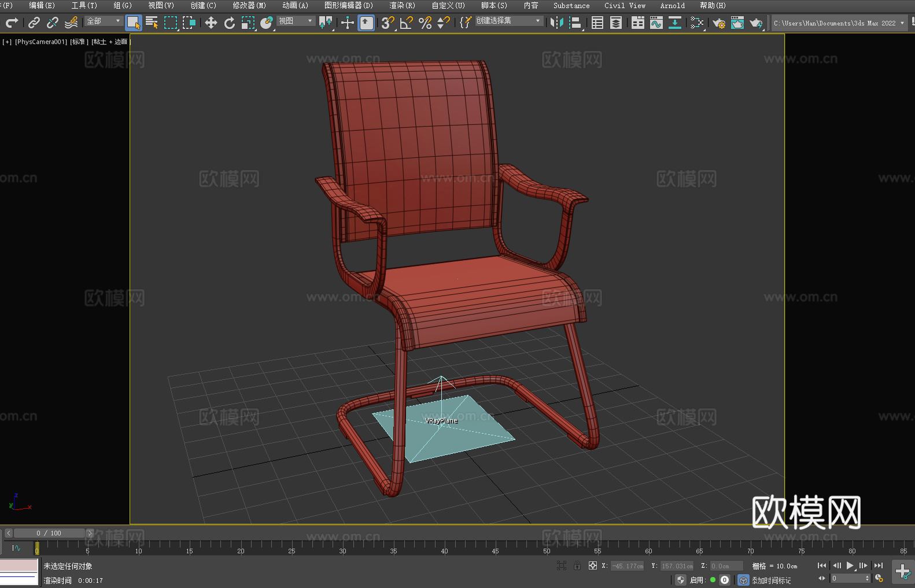Open the 创建(C) menu
This screenshot has height=588, width=915.
point(204,5)
